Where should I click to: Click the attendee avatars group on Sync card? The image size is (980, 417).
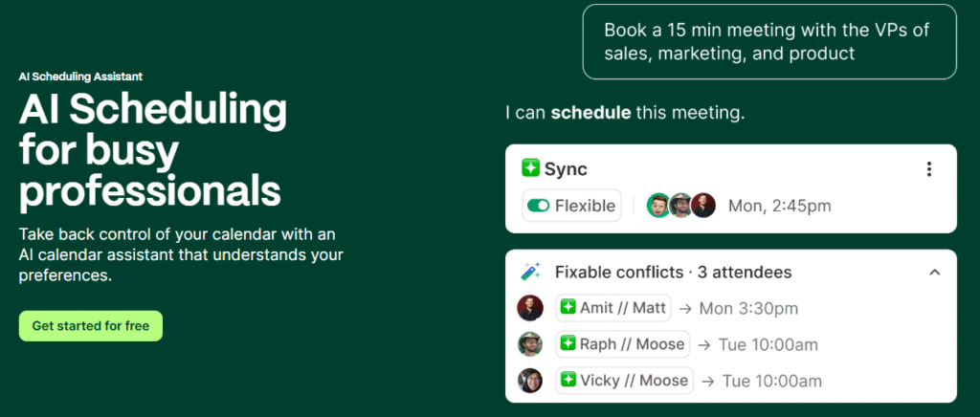click(x=680, y=205)
